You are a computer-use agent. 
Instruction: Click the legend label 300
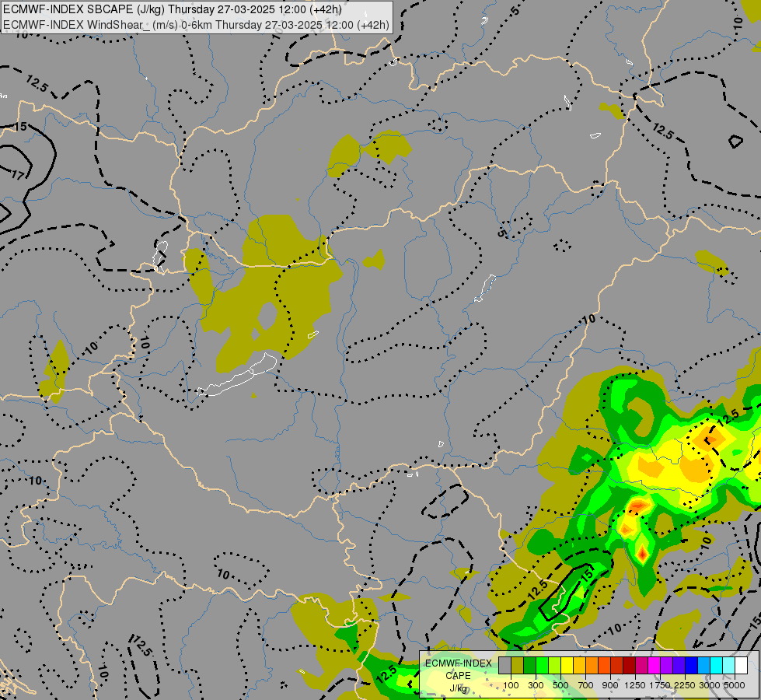coord(536,685)
